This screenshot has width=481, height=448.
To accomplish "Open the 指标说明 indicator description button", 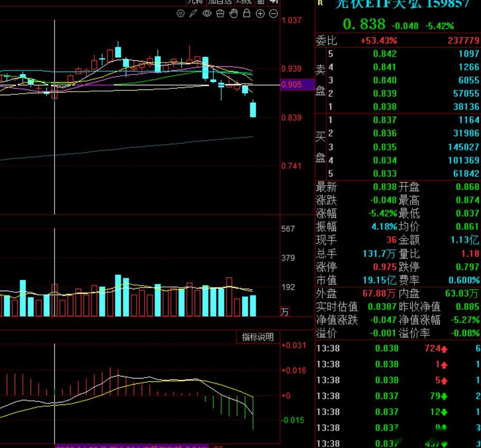I will coord(258,337).
